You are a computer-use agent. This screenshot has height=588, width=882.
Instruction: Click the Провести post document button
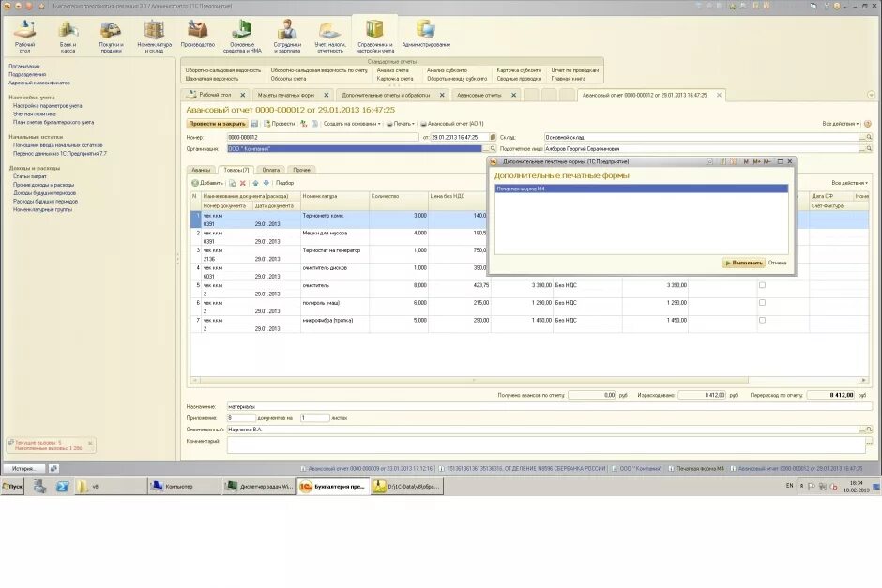(279, 124)
